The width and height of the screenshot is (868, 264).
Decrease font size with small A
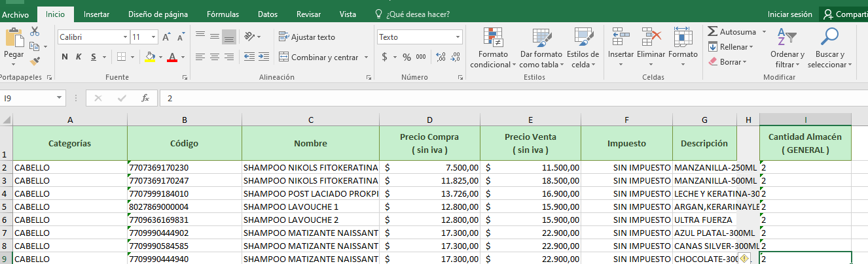(x=181, y=37)
